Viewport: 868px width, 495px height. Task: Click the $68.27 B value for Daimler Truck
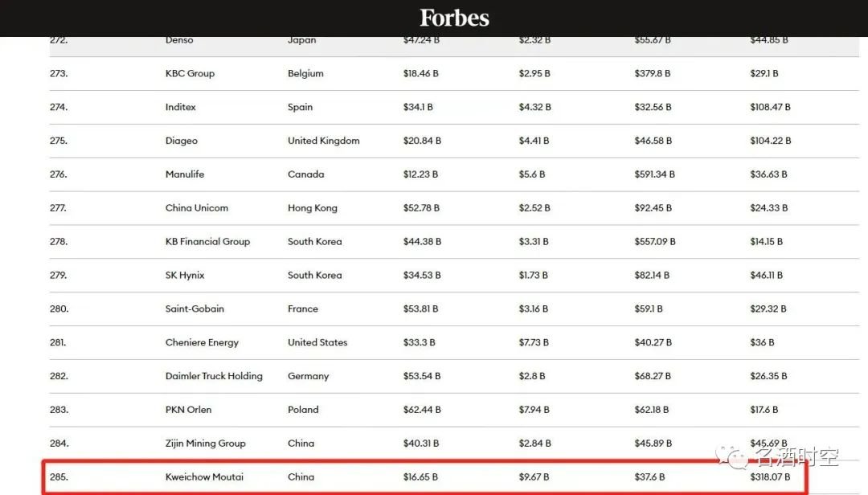pyautogui.click(x=653, y=376)
